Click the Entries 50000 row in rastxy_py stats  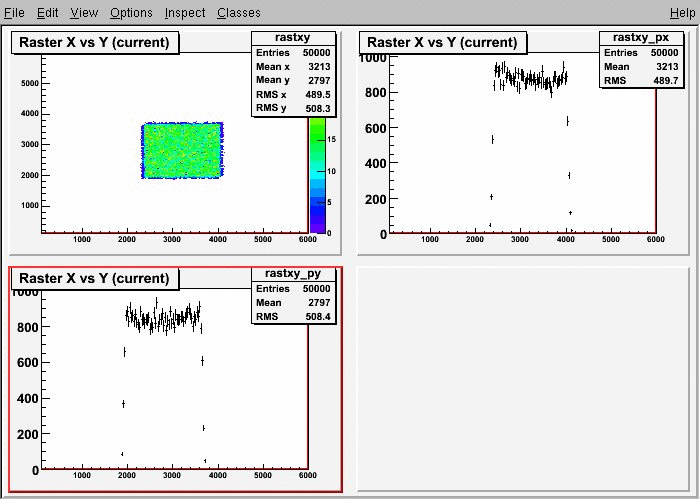(x=293, y=289)
